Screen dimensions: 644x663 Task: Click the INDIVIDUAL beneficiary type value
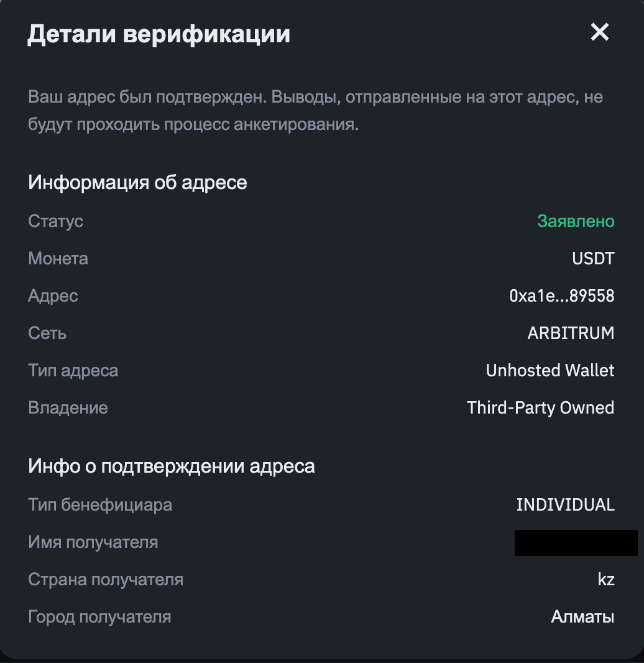(565, 504)
